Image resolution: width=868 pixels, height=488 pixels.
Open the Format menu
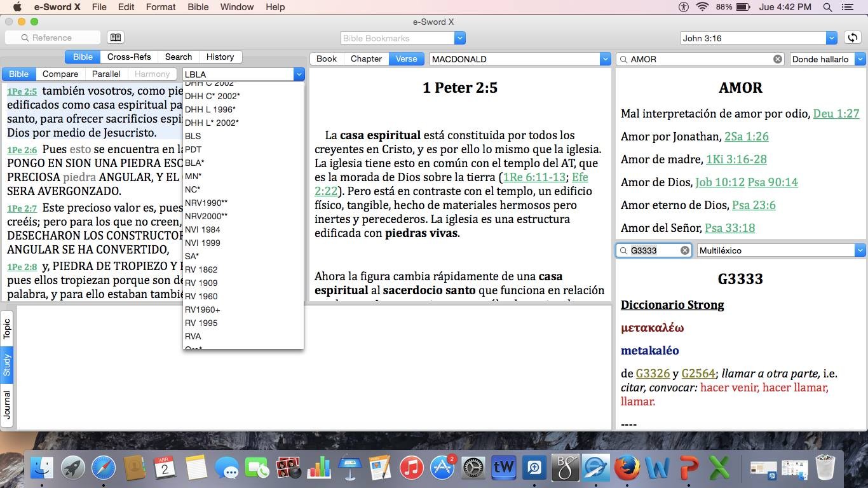click(161, 7)
